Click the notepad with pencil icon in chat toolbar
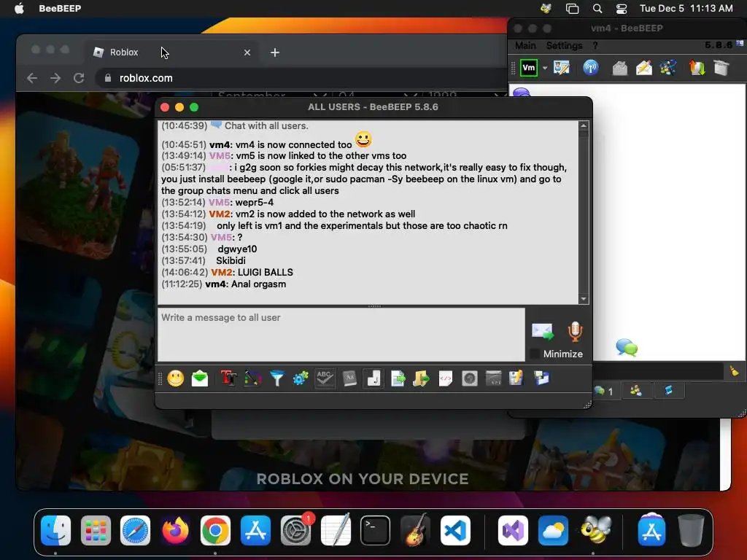 [x=516, y=378]
